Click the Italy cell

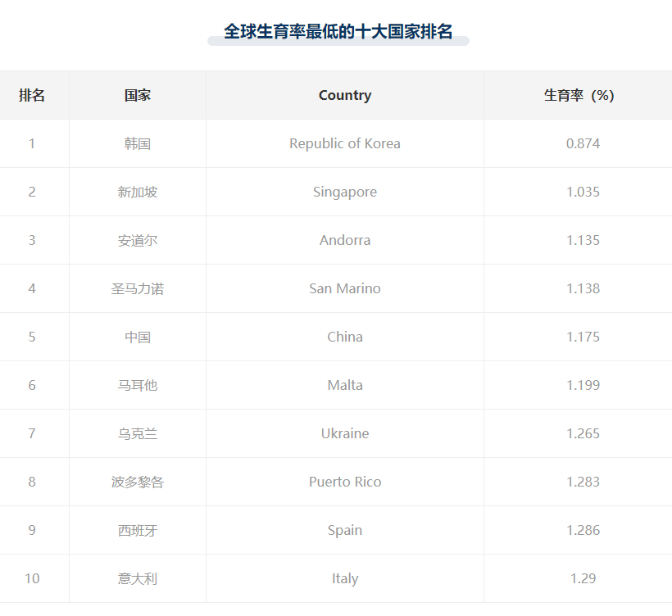point(345,579)
